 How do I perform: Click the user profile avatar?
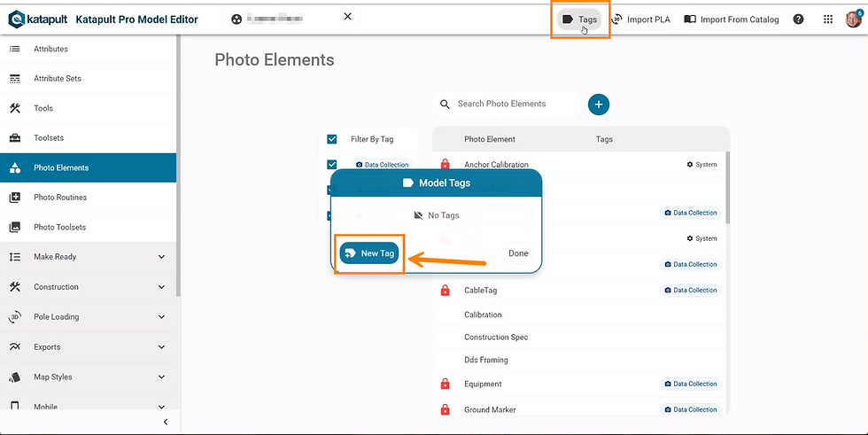pos(853,19)
